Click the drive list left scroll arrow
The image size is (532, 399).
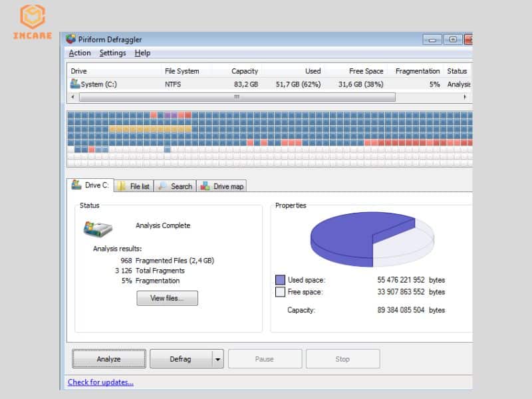pos(72,97)
